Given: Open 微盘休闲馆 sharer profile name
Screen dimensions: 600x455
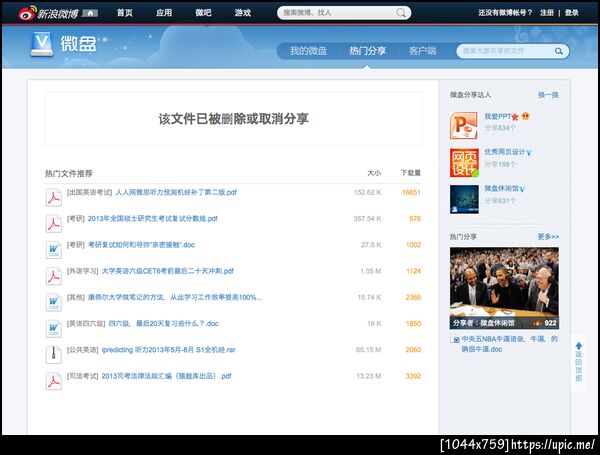Looking at the screenshot, I should [501, 188].
